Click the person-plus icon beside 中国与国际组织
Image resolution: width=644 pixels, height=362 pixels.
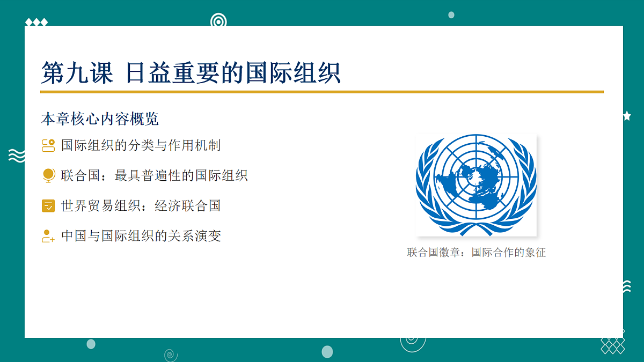[48, 236]
